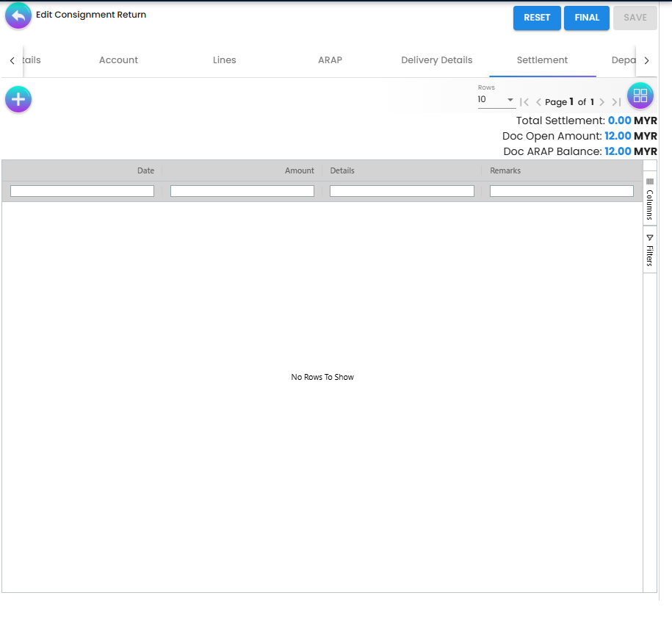Open the Delivery Details tab
The width and height of the screenshot is (672, 626).
coord(436,60)
